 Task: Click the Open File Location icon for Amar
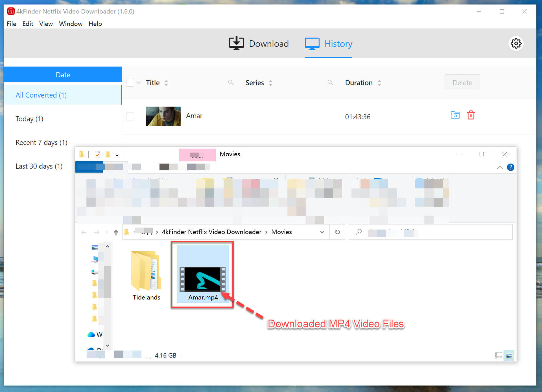click(x=455, y=115)
